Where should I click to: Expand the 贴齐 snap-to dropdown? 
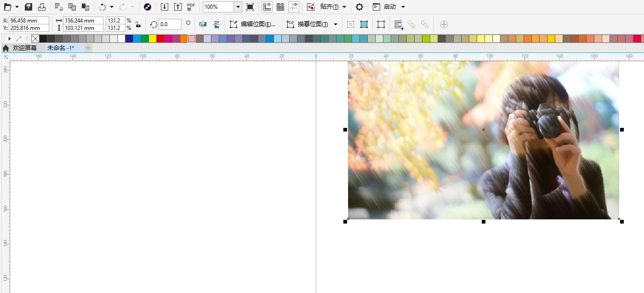[344, 7]
